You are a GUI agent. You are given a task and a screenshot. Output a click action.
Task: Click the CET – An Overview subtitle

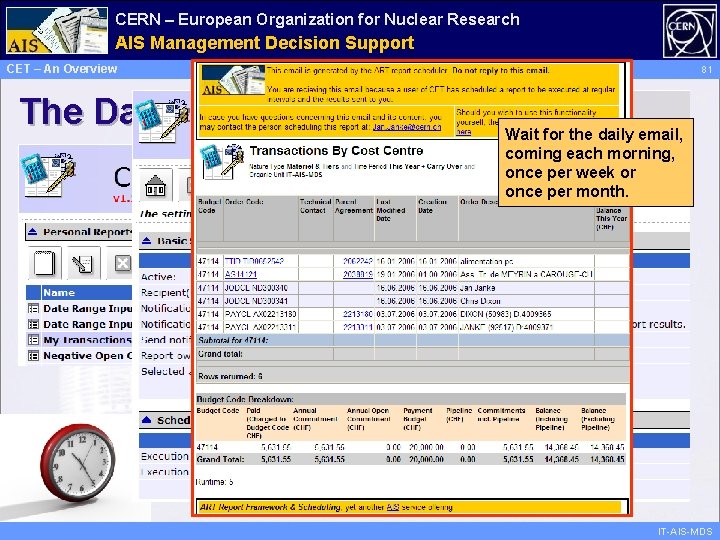click(62, 69)
